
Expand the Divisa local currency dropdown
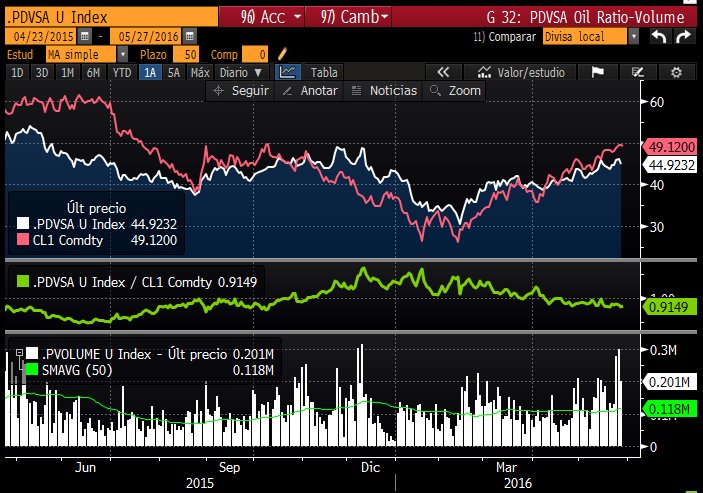[x=633, y=36]
